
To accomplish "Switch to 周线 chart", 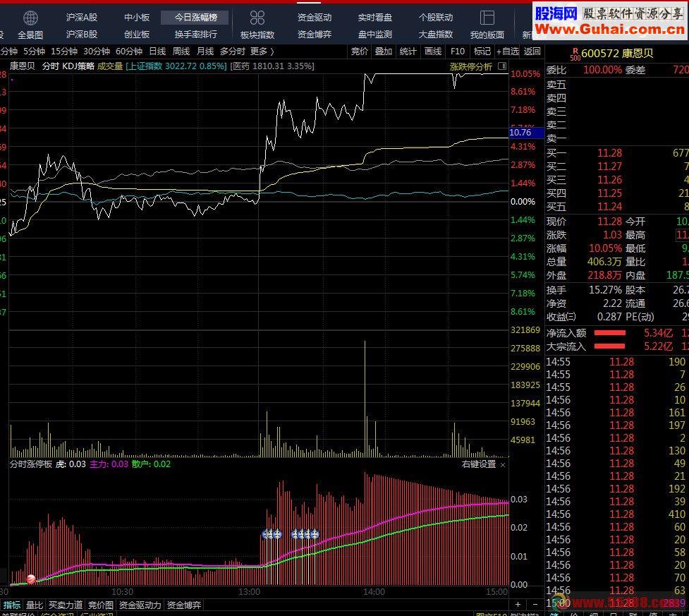I will click(x=181, y=52).
